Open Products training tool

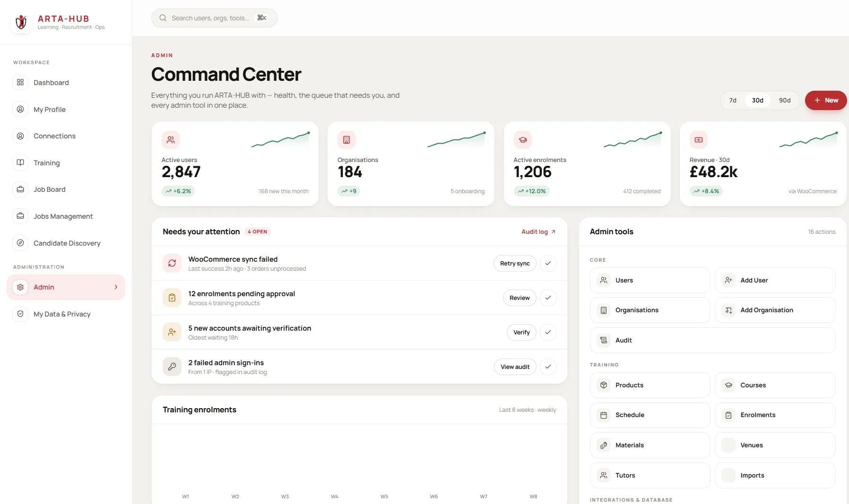[650, 385]
